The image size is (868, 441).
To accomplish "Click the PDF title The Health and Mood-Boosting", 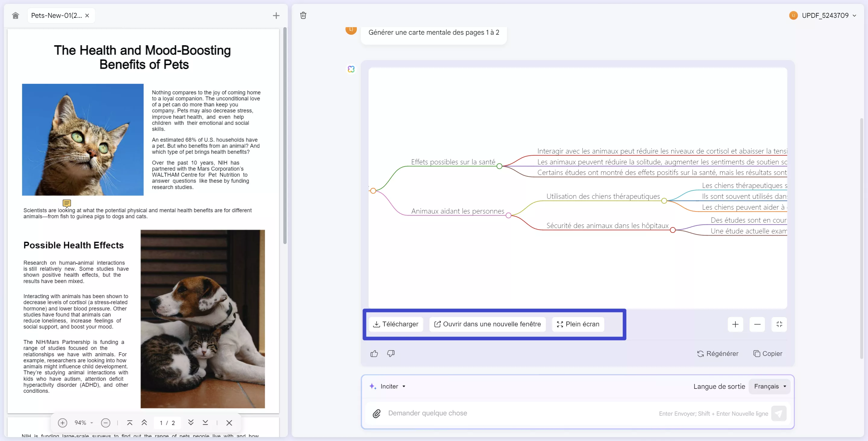I will tap(143, 57).
